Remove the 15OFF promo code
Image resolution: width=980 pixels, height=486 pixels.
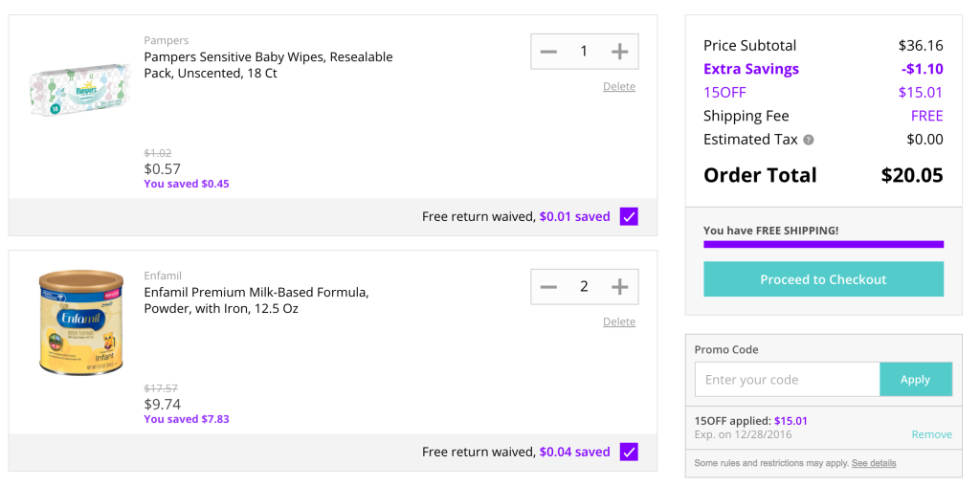[932, 434]
